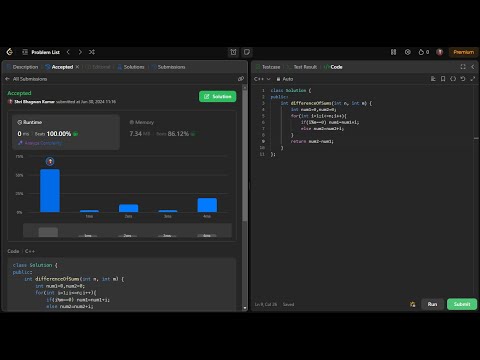Close the Accepted tab
480x360 pixels.
point(77,67)
